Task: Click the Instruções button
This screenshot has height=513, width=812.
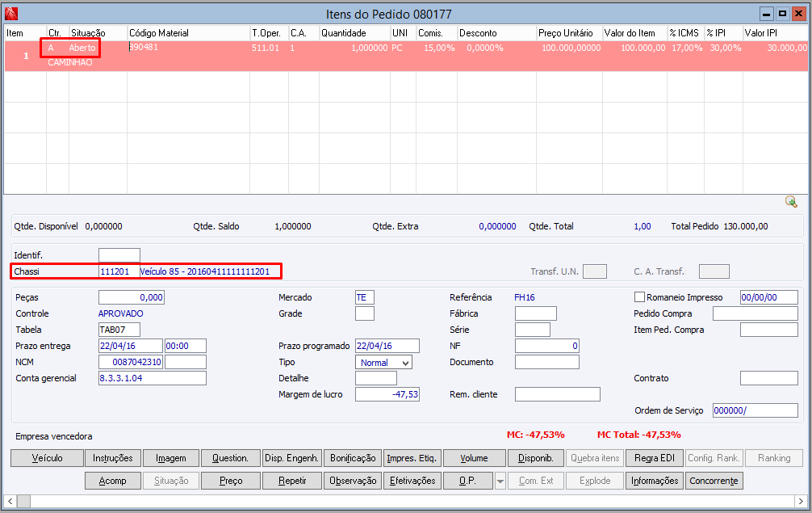Action: coord(113,458)
